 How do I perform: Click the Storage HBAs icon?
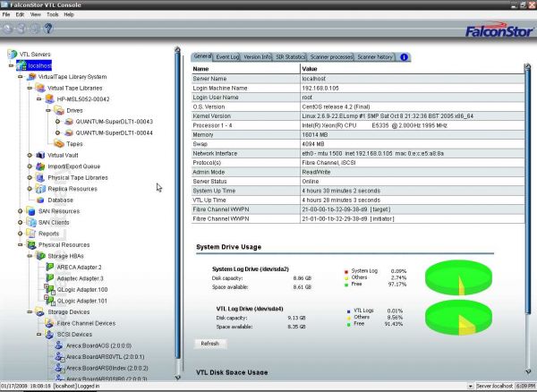click(x=40, y=256)
